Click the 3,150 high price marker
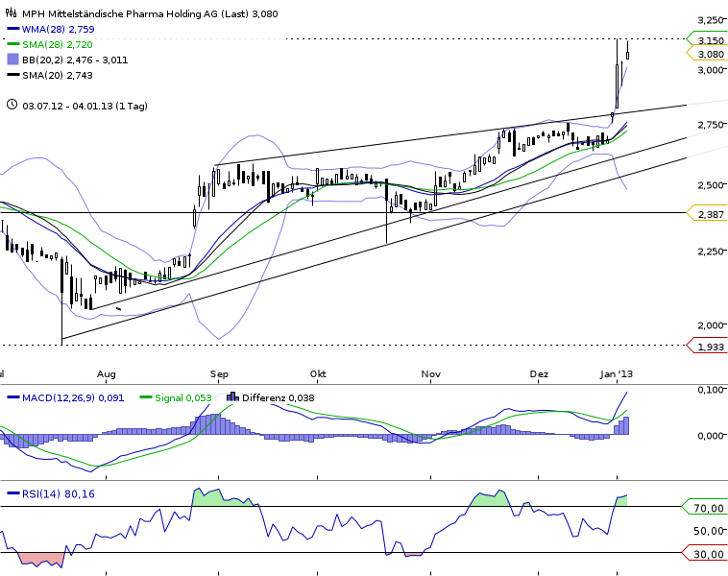 pyautogui.click(x=708, y=40)
